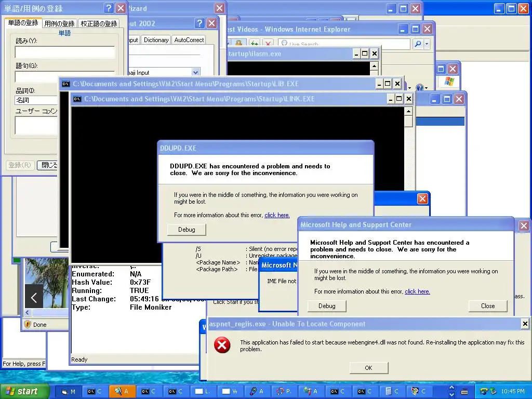
Task: Click the magnifier search button in Internet Explorer
Action: (418, 44)
